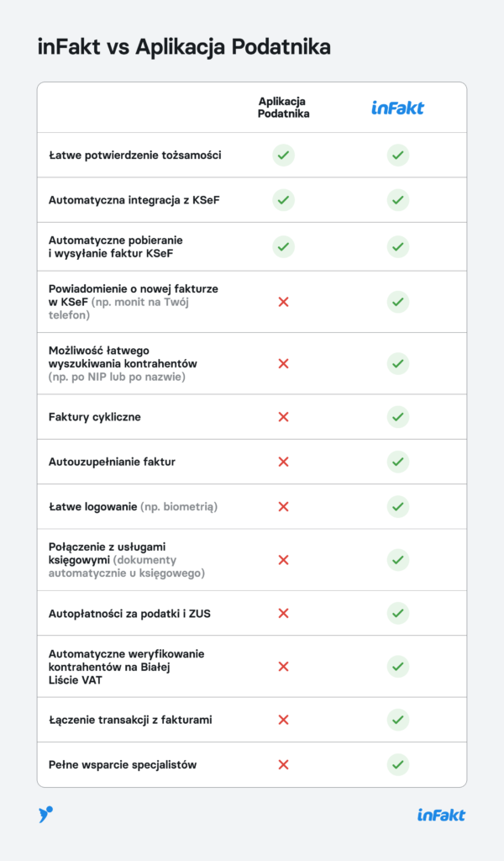Click Aplikacja Podatnika checkmark for pobieranie i wysyłanie faktur
504x861 pixels.
coord(283,246)
